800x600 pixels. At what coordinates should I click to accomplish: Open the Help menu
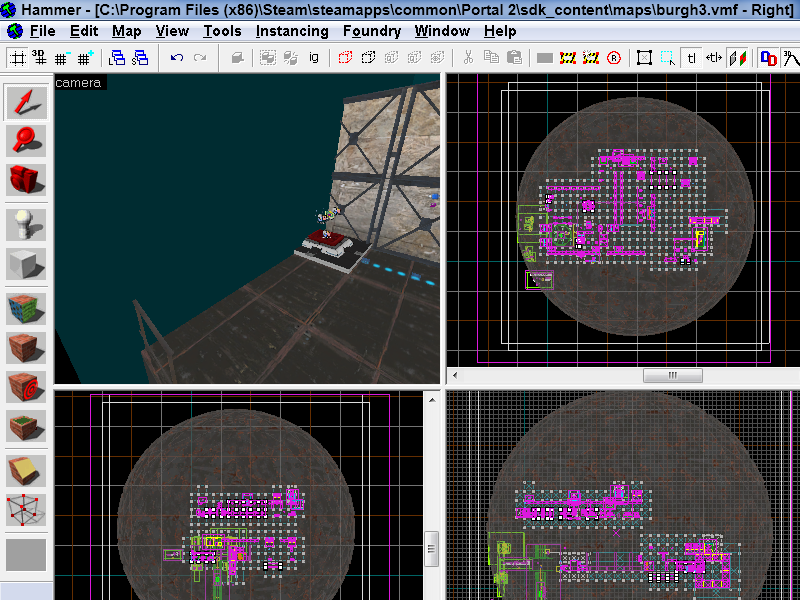point(500,31)
